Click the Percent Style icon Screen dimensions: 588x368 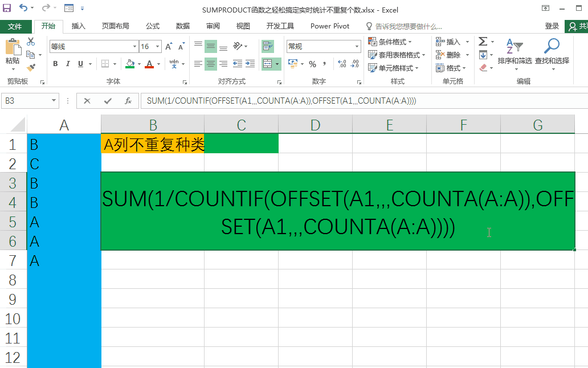point(312,64)
